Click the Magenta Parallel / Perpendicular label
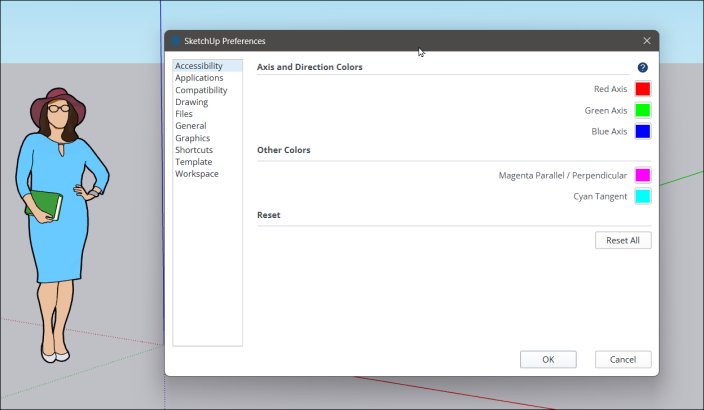 (x=563, y=175)
